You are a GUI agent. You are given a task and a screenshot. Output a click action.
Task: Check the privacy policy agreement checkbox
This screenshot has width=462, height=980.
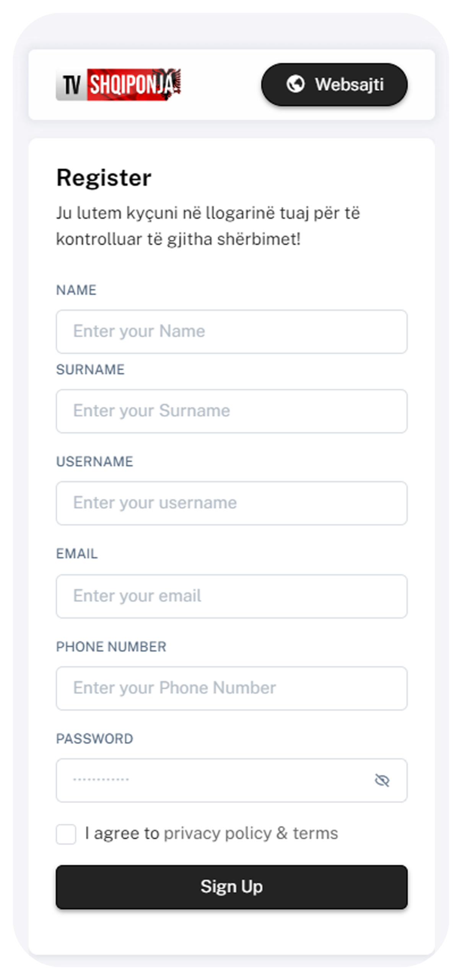click(66, 834)
